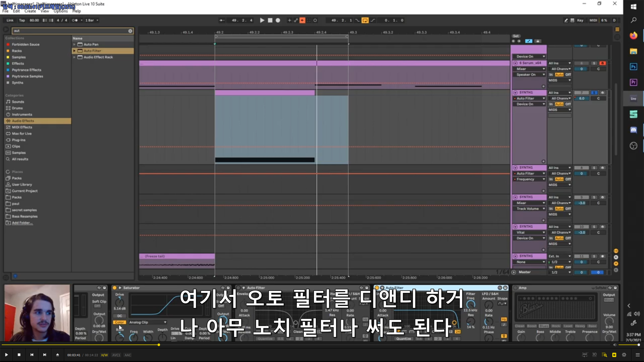This screenshot has width=644, height=362.
Task: Click the Ableton transport Stop button
Action: [270, 20]
